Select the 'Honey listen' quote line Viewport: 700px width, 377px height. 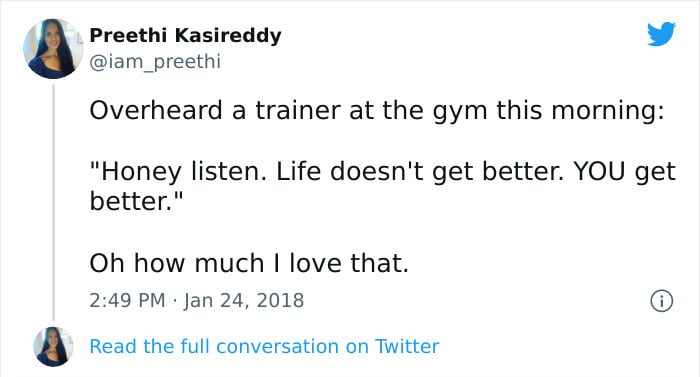[x=383, y=172]
